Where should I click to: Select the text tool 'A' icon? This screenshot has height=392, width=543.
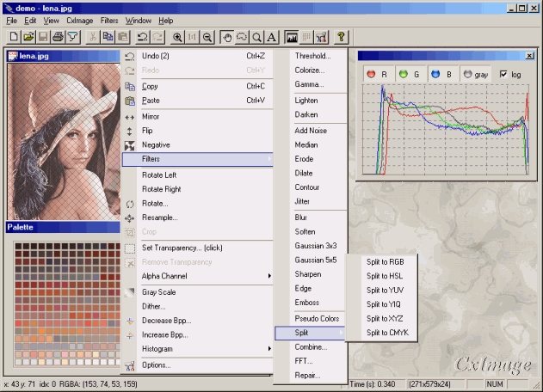point(271,37)
